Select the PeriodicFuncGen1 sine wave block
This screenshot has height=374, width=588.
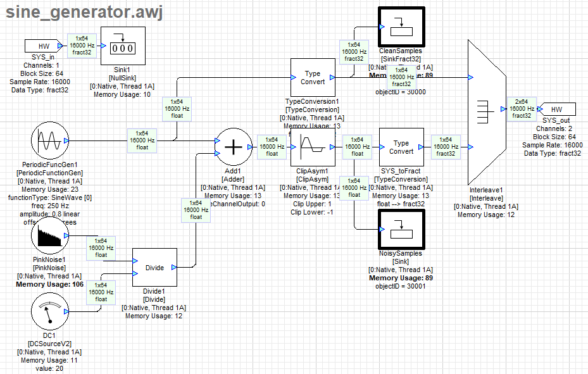(x=49, y=141)
